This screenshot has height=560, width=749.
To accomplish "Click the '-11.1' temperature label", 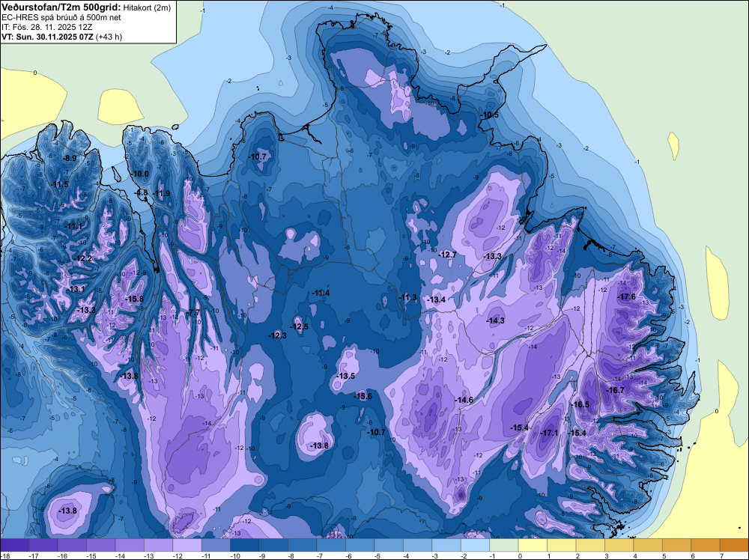I will (x=74, y=226).
